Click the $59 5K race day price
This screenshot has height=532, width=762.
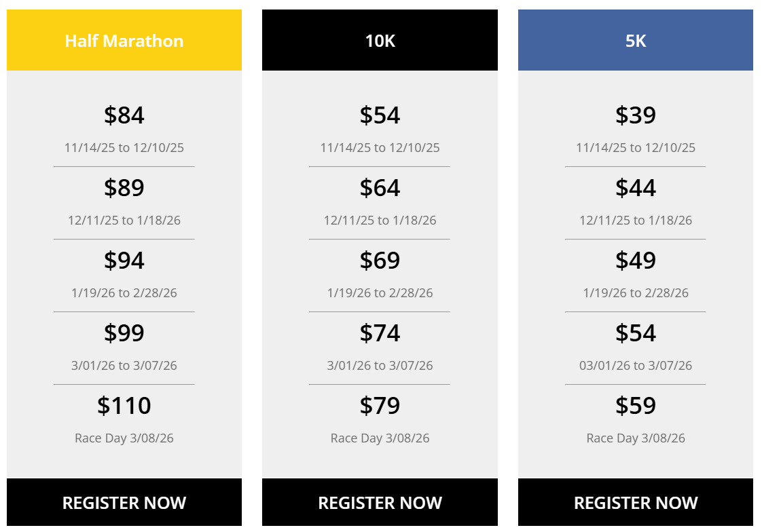tap(636, 406)
